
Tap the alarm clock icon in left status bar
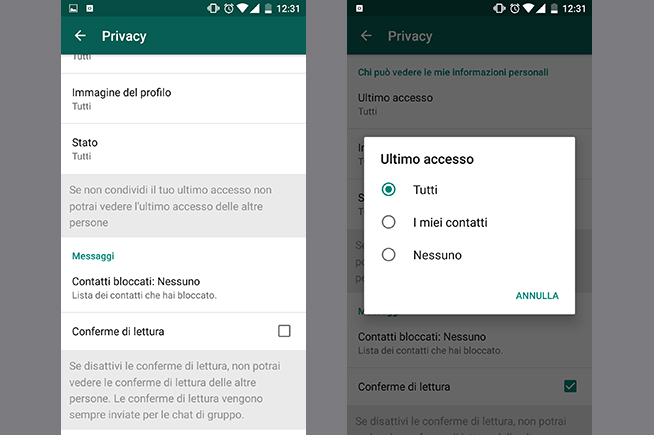pos(229,8)
